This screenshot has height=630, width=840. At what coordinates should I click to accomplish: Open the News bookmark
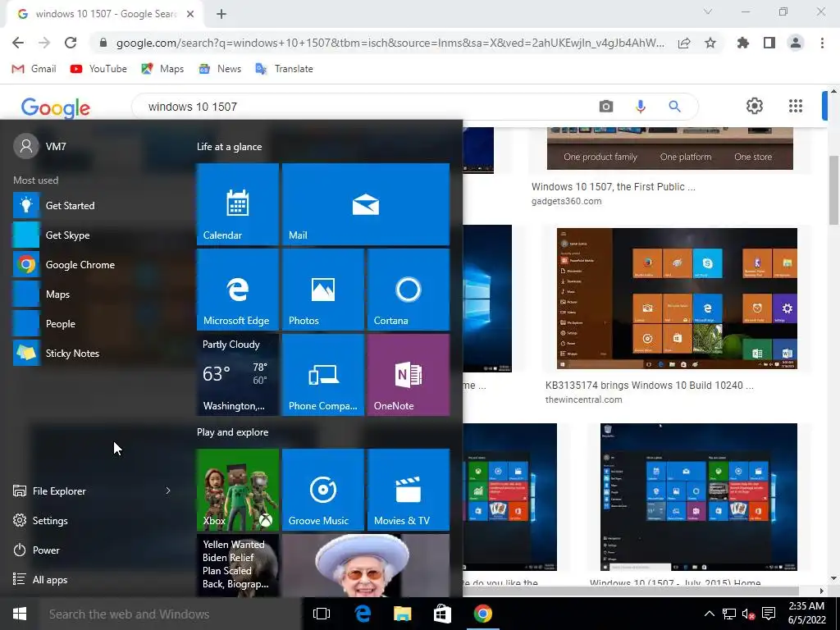point(220,69)
